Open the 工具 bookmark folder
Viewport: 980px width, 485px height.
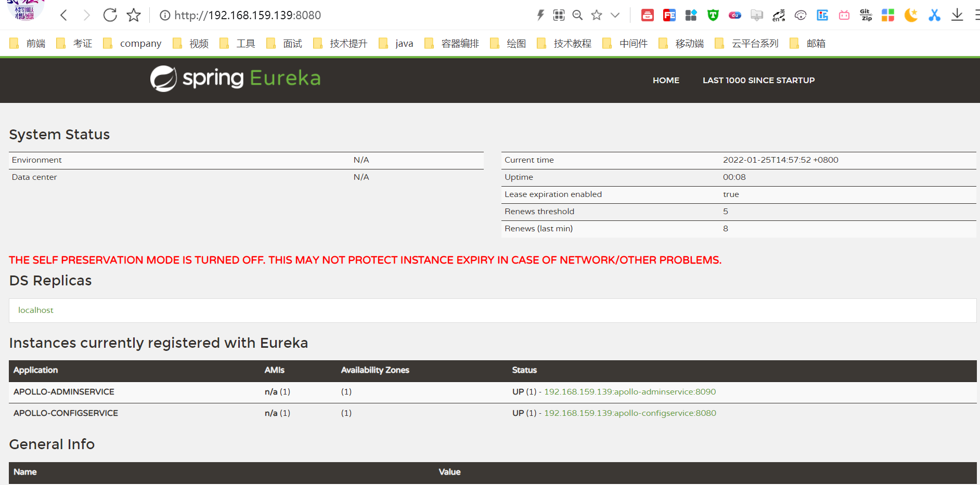pyautogui.click(x=237, y=44)
